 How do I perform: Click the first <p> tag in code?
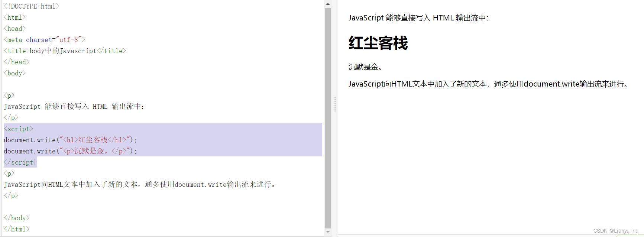pyautogui.click(x=9, y=95)
